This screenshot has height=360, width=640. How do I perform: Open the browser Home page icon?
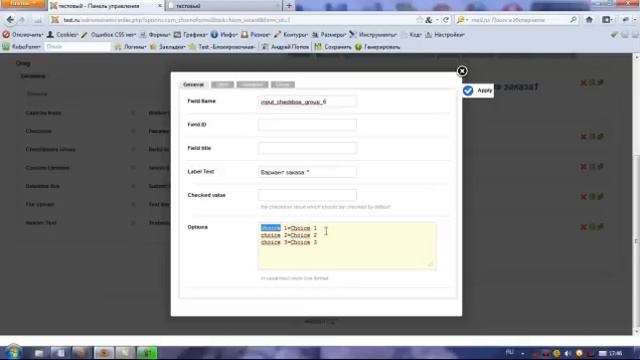coord(589,20)
